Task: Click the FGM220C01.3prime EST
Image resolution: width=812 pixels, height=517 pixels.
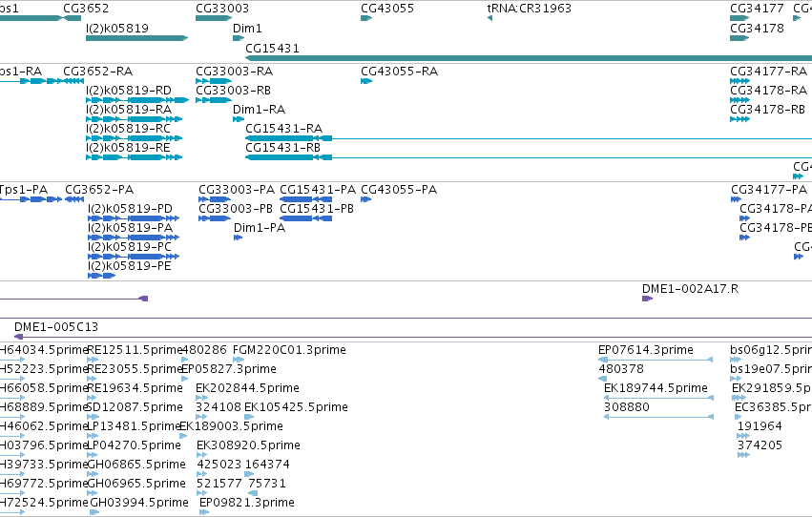Action: [x=289, y=350]
